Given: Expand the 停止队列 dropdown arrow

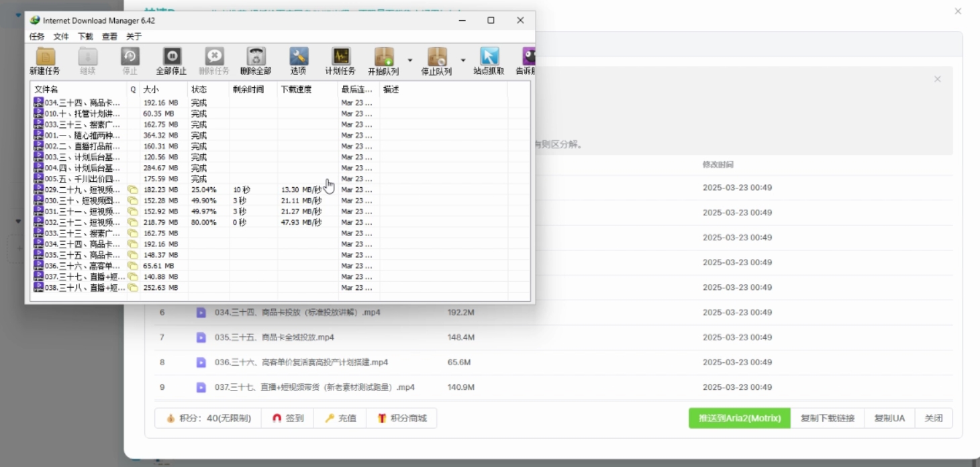Looking at the screenshot, I should (x=462, y=60).
